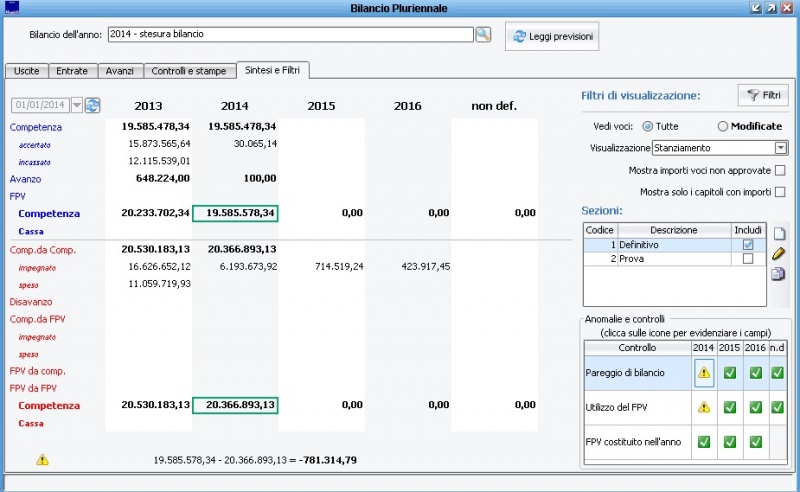The image size is (800, 492).
Task: Click the pencil icon to edit section
Action: pyautogui.click(x=778, y=253)
